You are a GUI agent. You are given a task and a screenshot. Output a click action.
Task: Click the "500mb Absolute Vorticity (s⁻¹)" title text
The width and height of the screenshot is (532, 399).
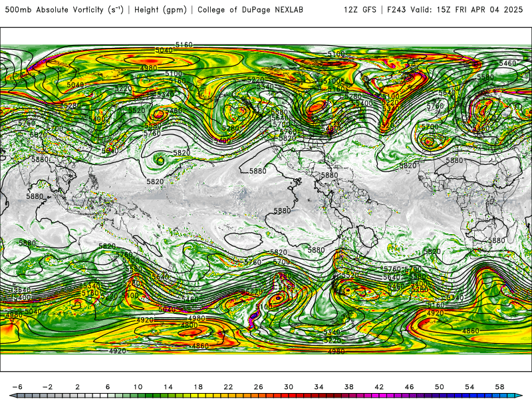pyautogui.click(x=64, y=10)
